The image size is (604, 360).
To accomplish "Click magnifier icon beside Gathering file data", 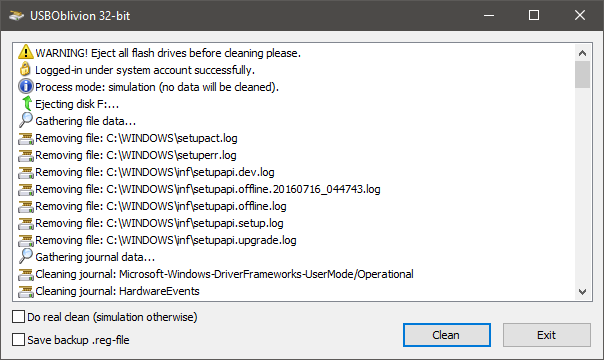I will [26, 120].
